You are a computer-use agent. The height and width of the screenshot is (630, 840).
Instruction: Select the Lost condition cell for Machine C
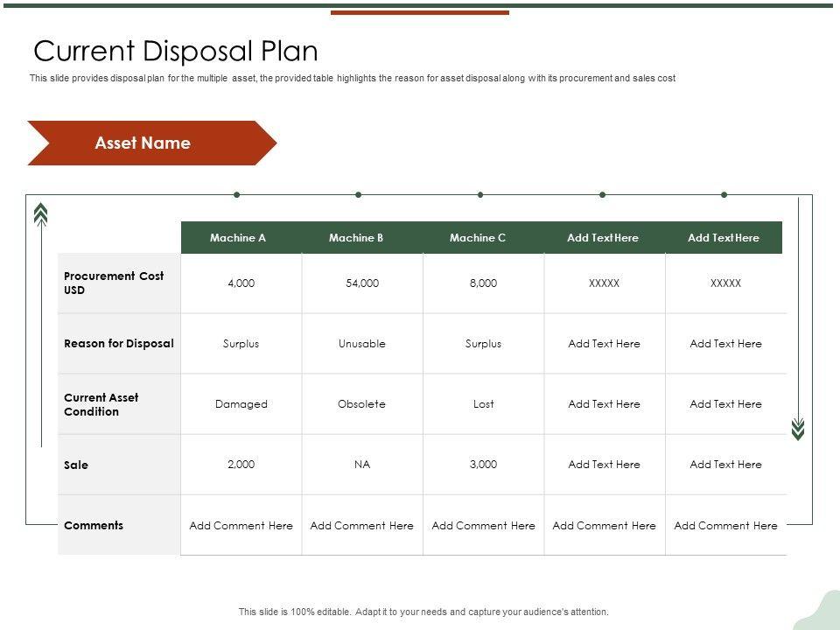point(484,404)
